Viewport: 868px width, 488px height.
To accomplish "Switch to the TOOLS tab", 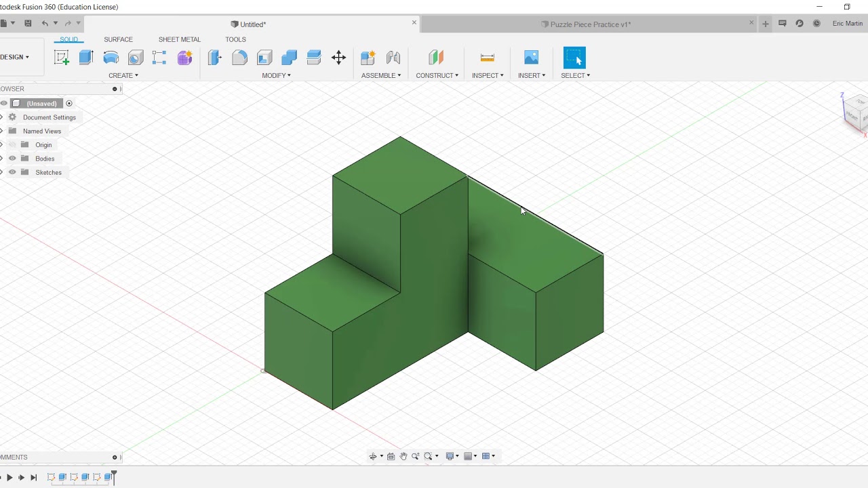I will click(x=236, y=39).
